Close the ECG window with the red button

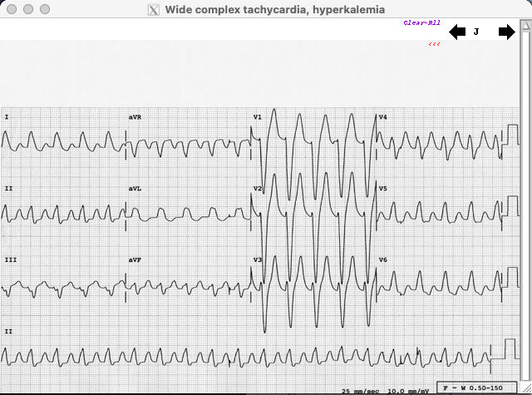tap(11, 9)
